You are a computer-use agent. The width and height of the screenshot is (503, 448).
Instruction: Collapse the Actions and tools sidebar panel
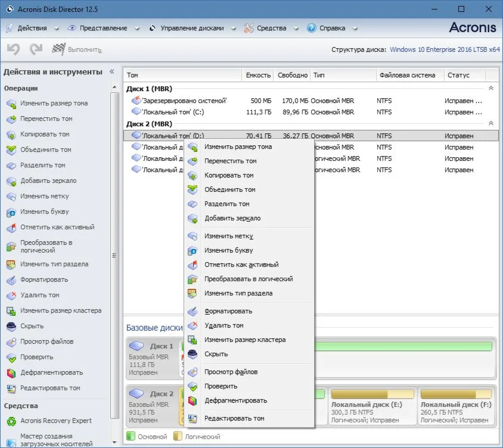(111, 71)
